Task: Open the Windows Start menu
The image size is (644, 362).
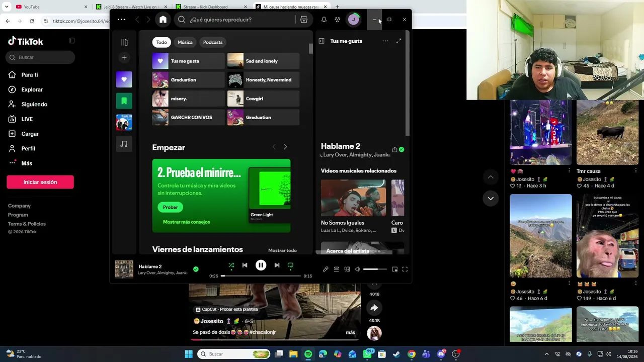Action: point(189,354)
